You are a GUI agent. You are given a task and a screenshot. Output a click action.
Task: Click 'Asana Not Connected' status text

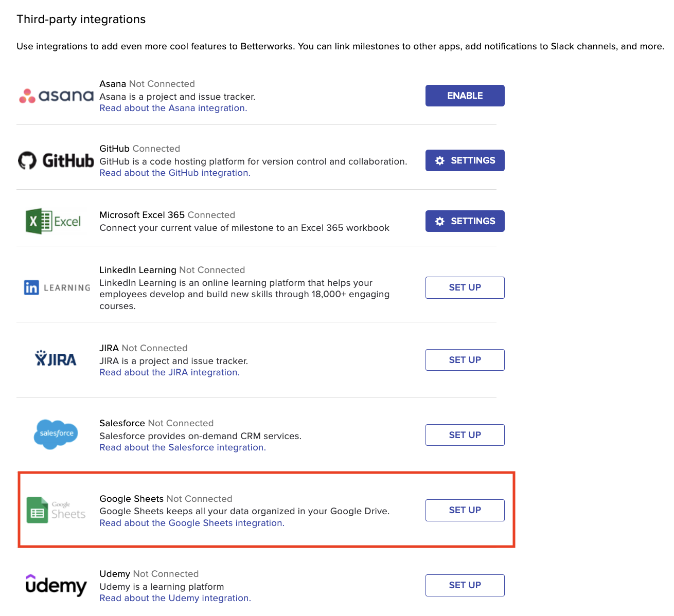[147, 84]
